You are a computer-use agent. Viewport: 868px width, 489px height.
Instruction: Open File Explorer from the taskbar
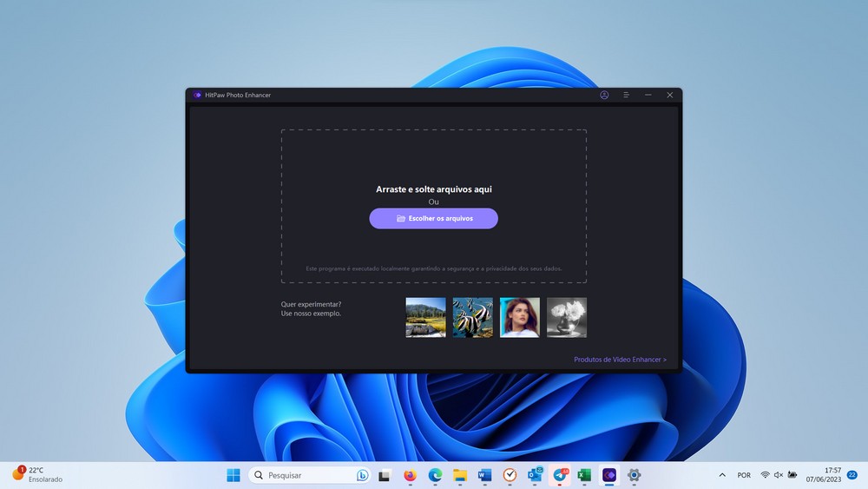460,475
